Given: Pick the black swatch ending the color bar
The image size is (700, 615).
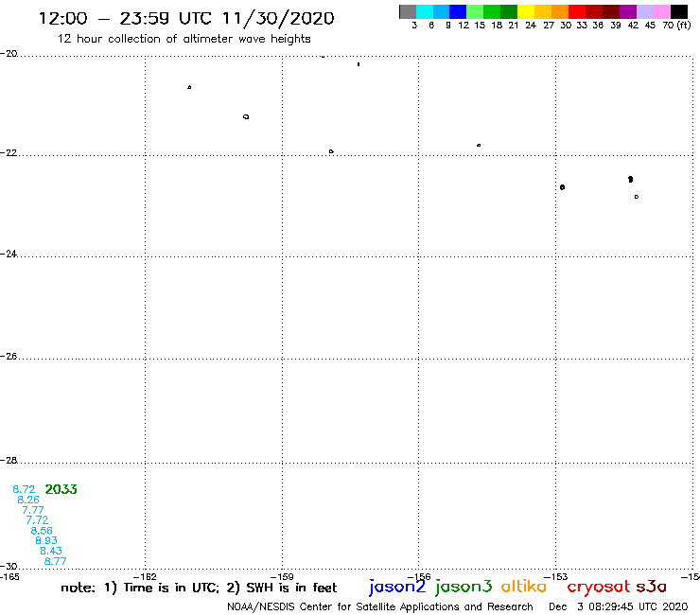Looking at the screenshot, I should click(679, 11).
